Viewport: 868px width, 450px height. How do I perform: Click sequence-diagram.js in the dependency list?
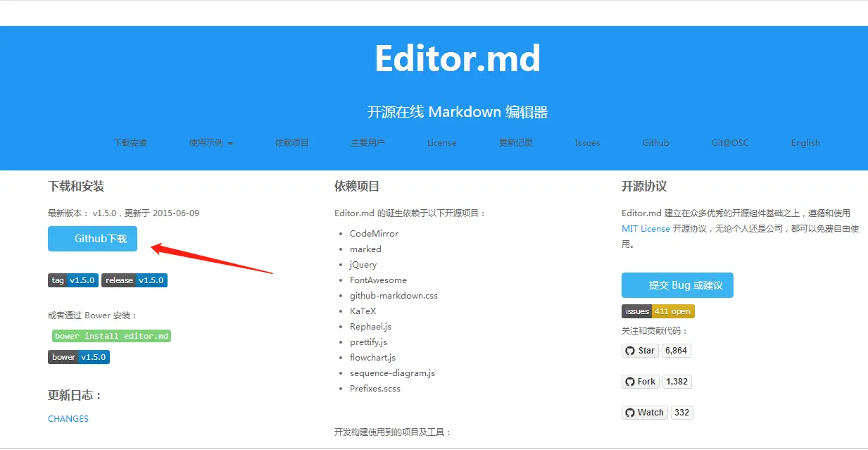click(x=392, y=373)
